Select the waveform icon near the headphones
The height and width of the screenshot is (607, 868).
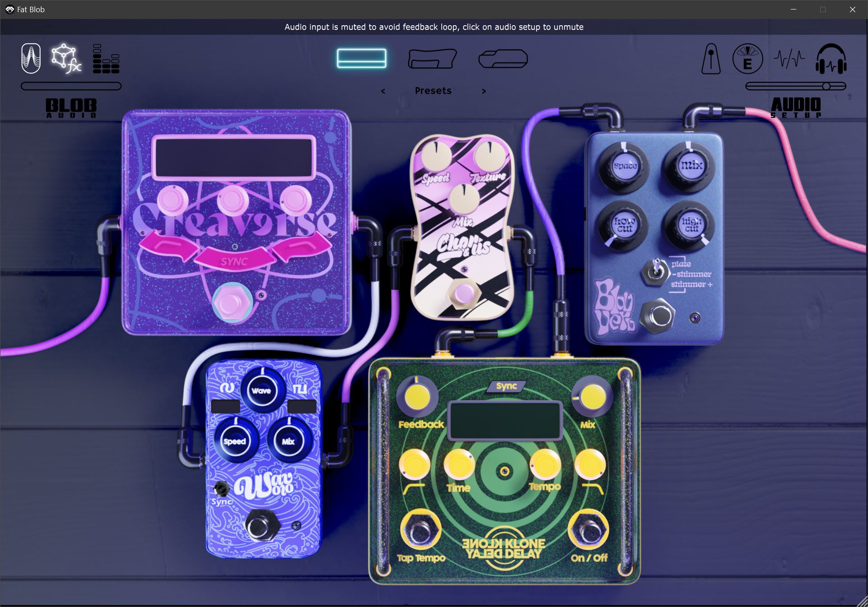(789, 59)
